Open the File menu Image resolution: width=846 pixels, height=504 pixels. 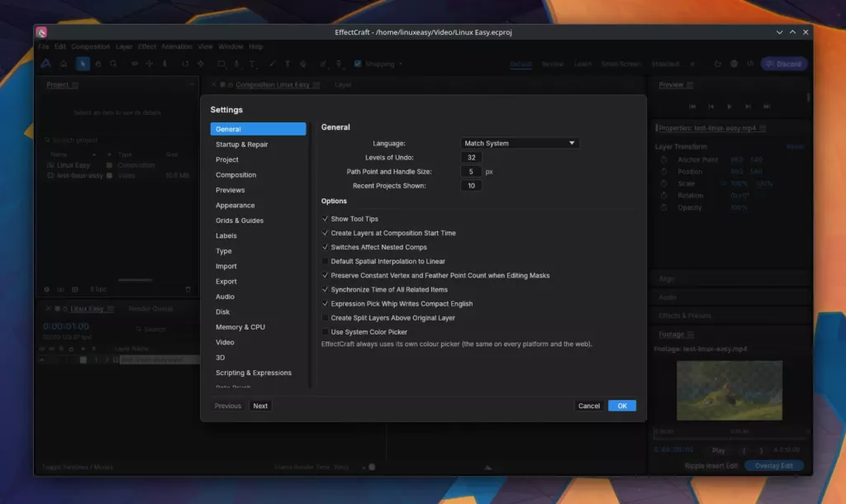pyautogui.click(x=43, y=46)
